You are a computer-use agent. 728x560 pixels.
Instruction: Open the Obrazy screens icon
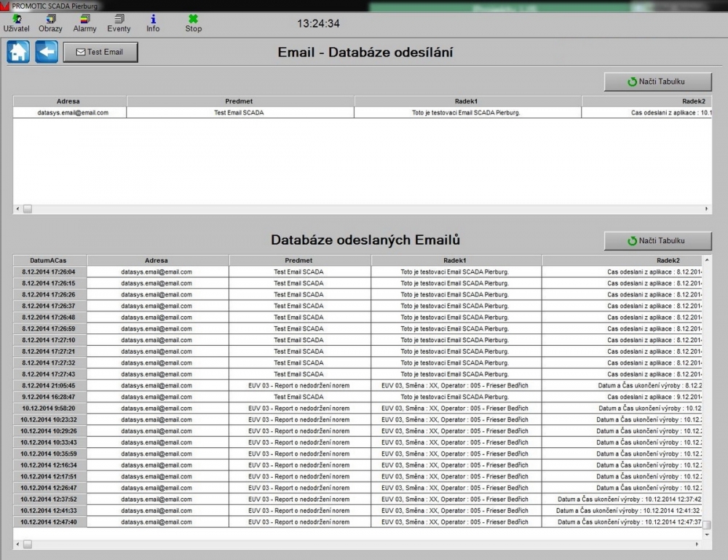[x=50, y=23]
